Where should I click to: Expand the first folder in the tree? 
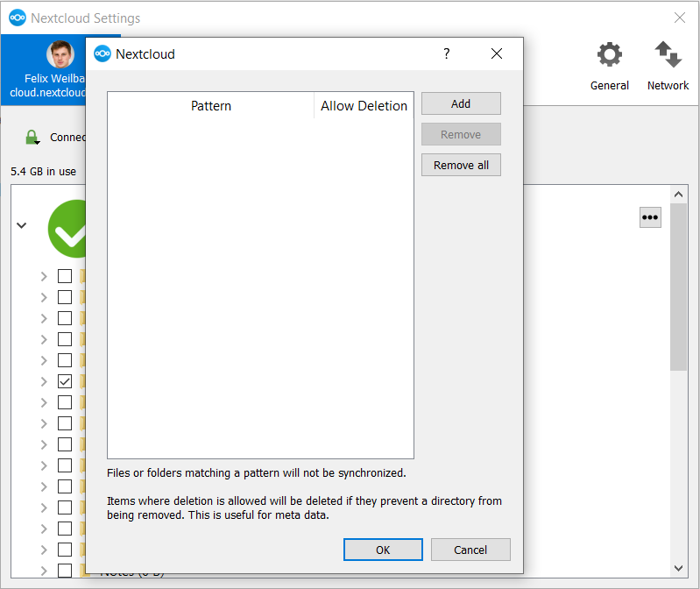pos(44,276)
